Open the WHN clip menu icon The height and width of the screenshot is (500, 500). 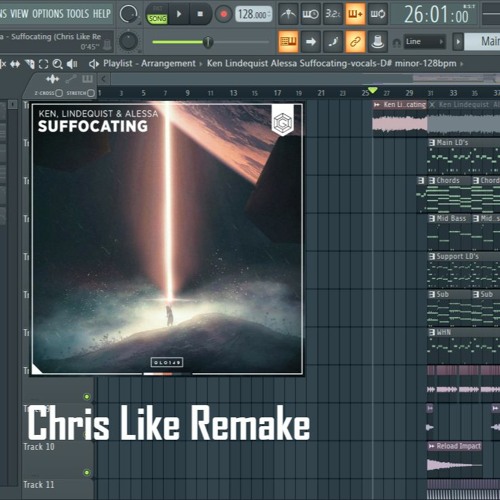(x=432, y=332)
